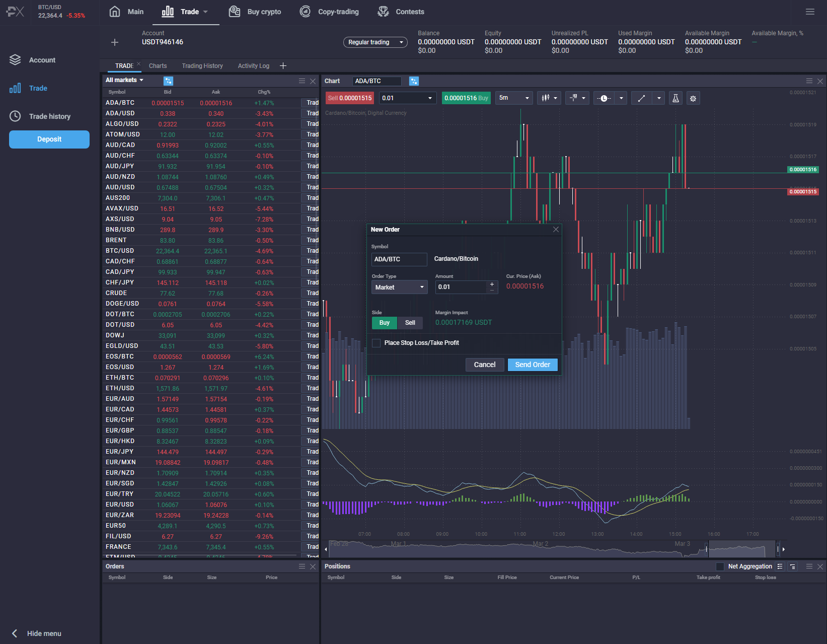Expand the Trade menu arrow in top bar
The image size is (827, 644).
(x=205, y=12)
